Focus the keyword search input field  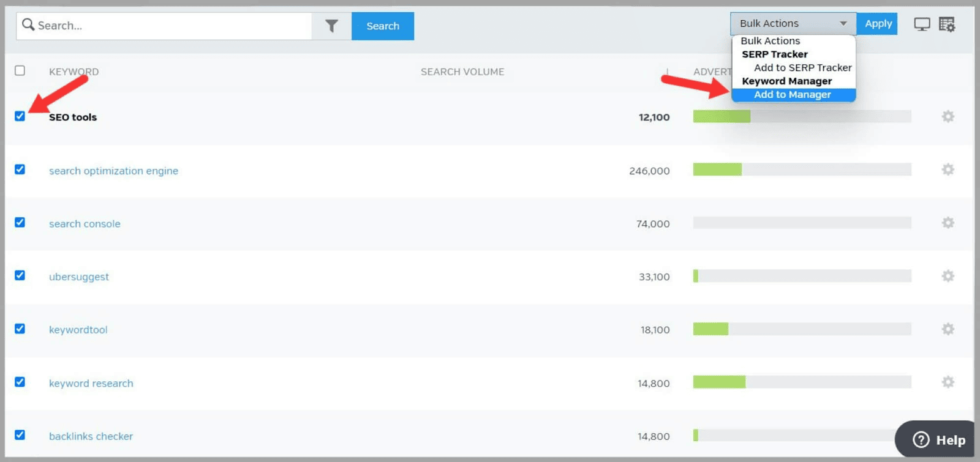coord(171,26)
